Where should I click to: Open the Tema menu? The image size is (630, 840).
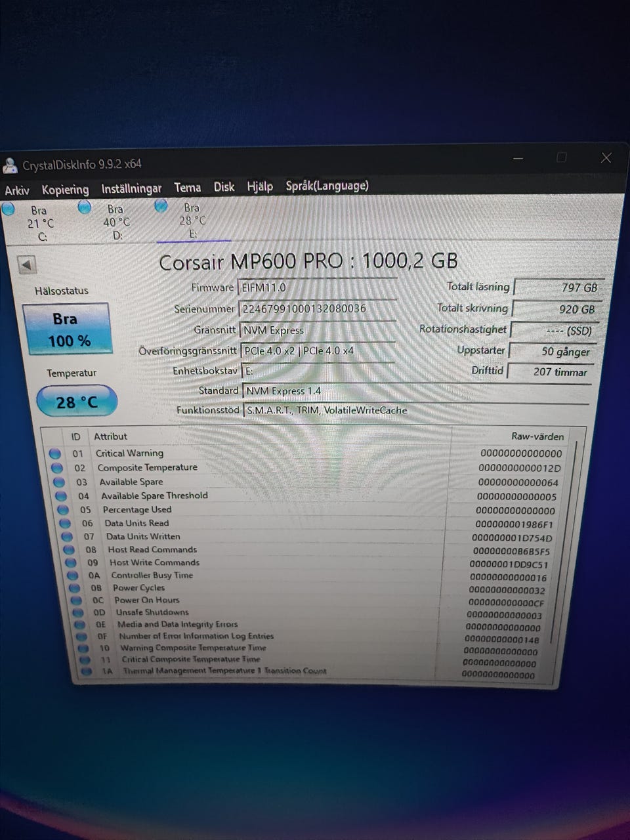point(188,188)
